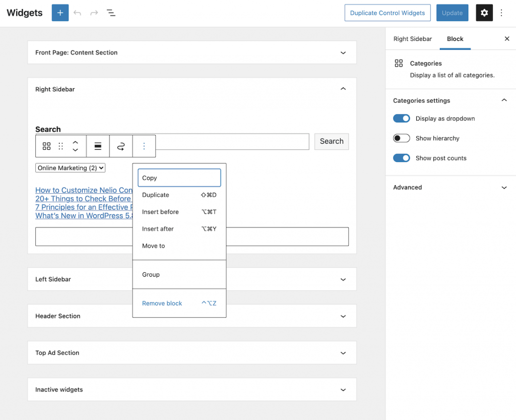Open the What's New in WordPress 5.8 link
The image size is (516, 420).
coord(84,216)
